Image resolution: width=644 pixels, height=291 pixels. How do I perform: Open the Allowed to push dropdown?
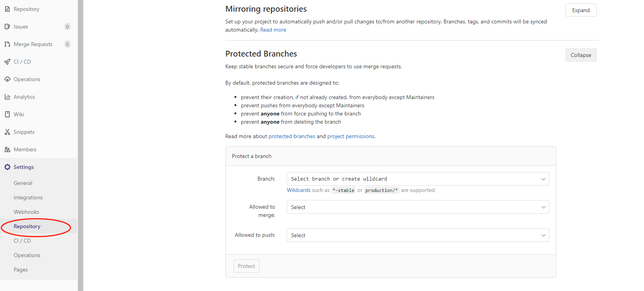[x=417, y=235]
